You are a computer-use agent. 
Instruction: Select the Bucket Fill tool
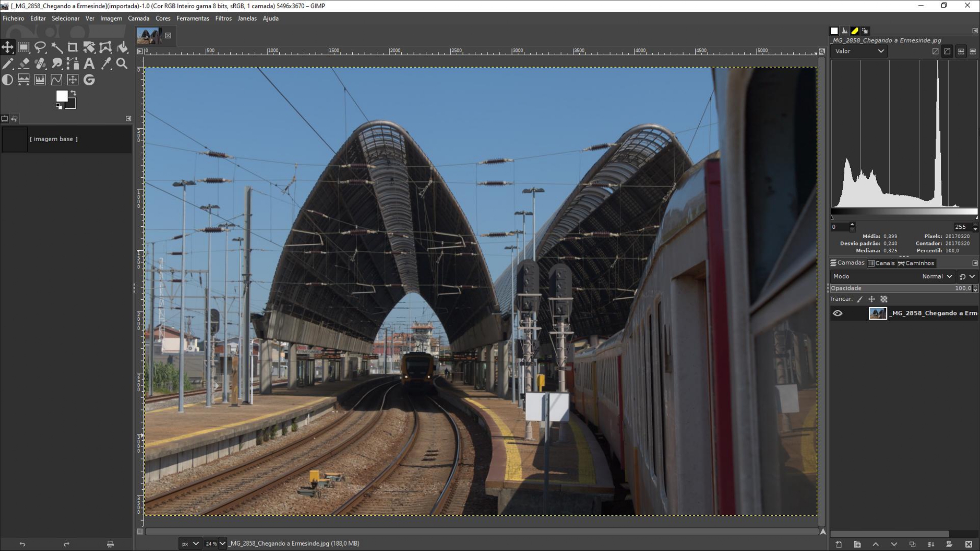[x=122, y=48]
